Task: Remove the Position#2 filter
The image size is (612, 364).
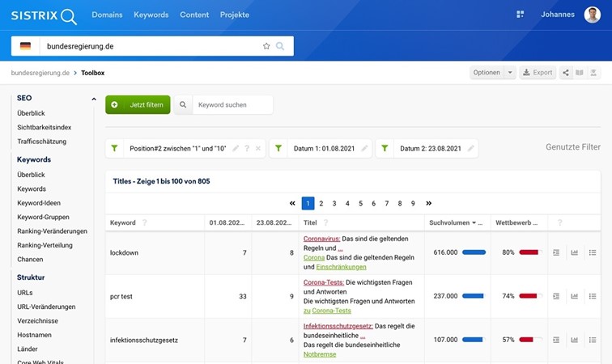Action: [258, 148]
